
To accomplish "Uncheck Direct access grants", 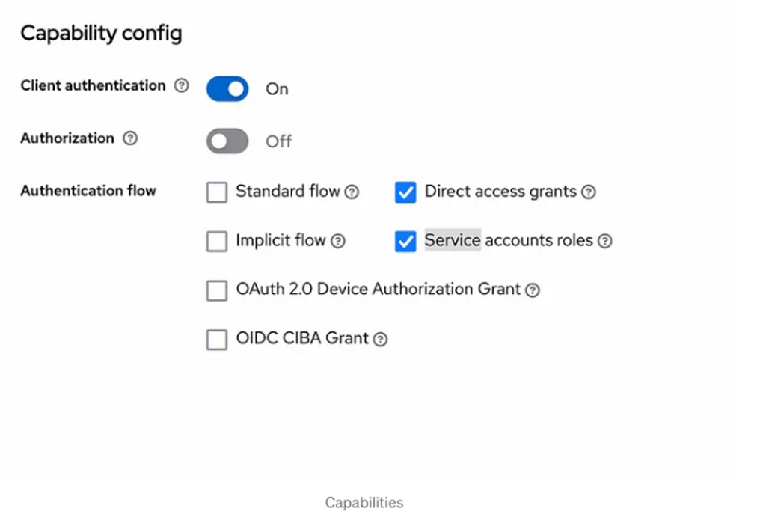I will tap(405, 192).
